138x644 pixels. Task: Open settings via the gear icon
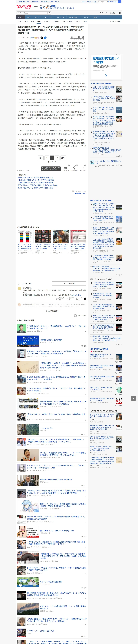(120, 13)
